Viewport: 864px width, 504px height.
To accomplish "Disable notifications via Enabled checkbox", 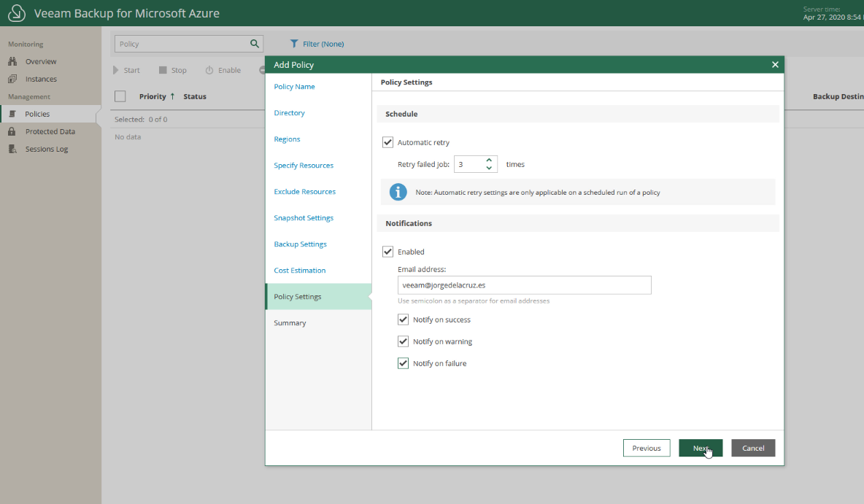I will pos(388,252).
